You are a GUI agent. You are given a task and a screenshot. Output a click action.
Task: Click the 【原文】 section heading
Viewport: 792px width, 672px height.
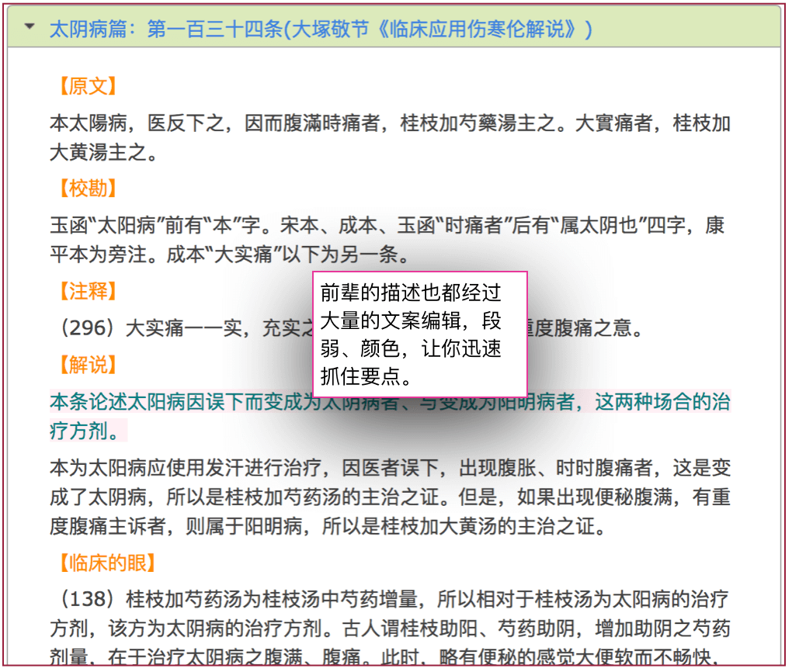pyautogui.click(x=86, y=86)
